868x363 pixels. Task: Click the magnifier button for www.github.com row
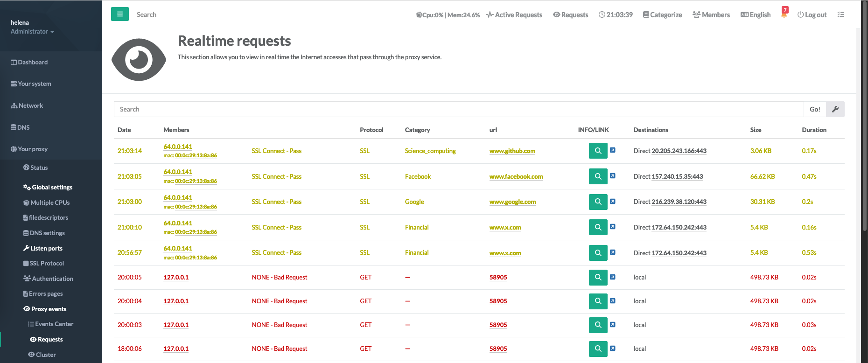coord(598,151)
